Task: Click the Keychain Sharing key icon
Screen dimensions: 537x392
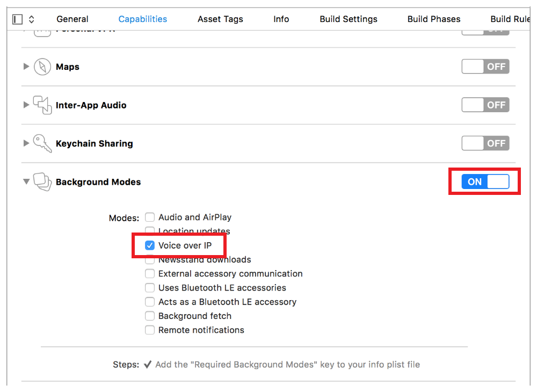Action: (42, 143)
